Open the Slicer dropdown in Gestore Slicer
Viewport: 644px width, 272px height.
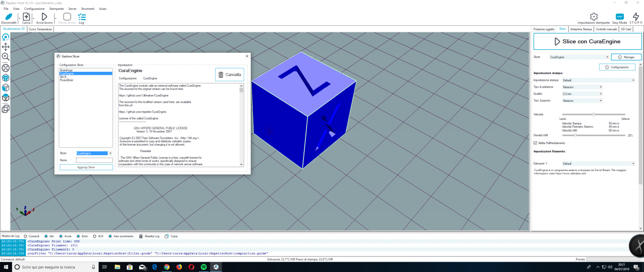(94, 153)
